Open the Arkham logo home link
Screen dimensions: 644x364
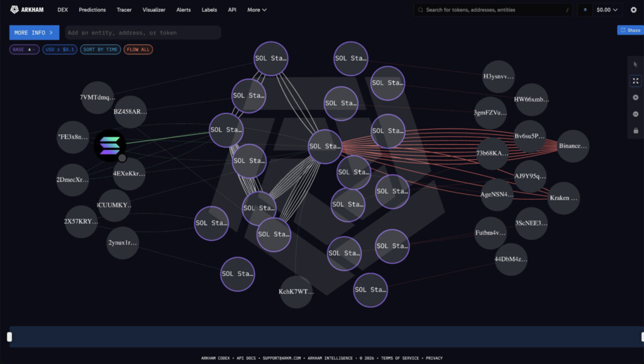pos(26,9)
